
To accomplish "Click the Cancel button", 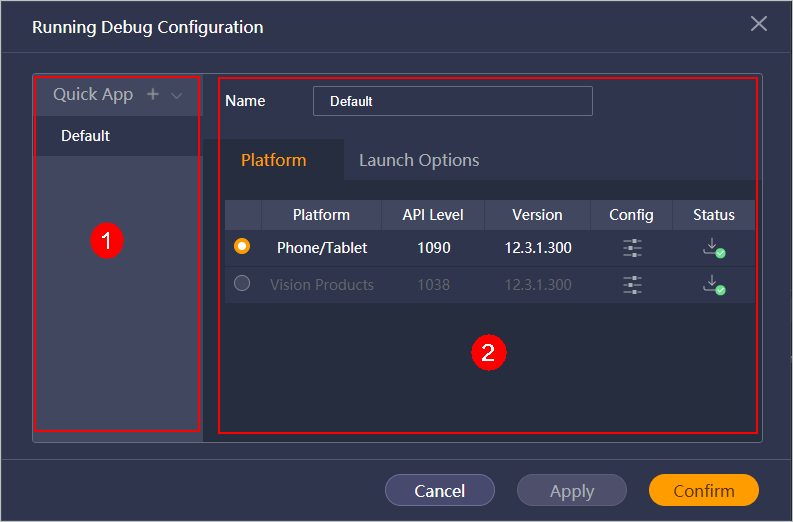I will 439,490.
